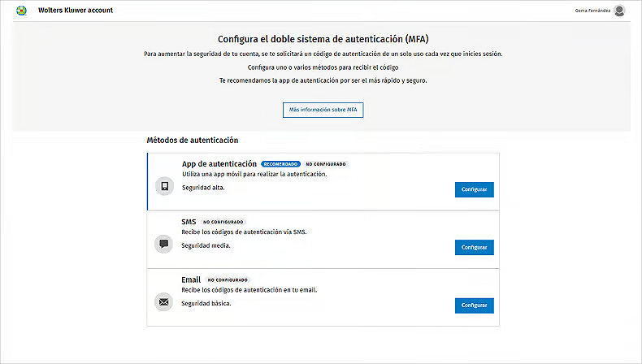The height and width of the screenshot is (364, 642).
Task: Click the SMS speech bubble icon
Action: [164, 244]
